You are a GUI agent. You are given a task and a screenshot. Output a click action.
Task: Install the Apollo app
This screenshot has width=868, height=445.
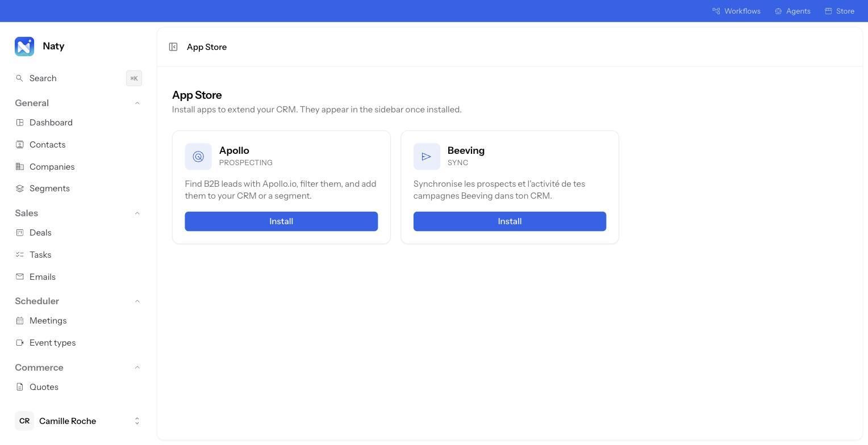(281, 221)
